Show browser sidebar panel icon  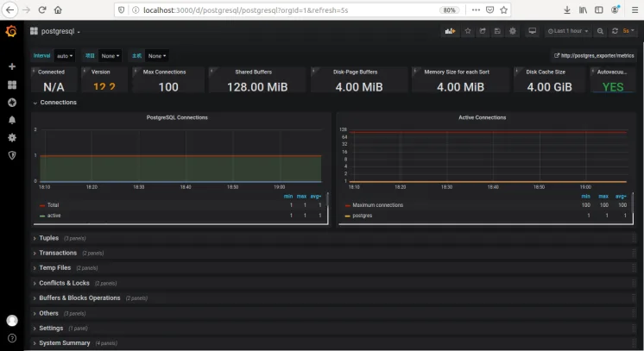click(599, 9)
